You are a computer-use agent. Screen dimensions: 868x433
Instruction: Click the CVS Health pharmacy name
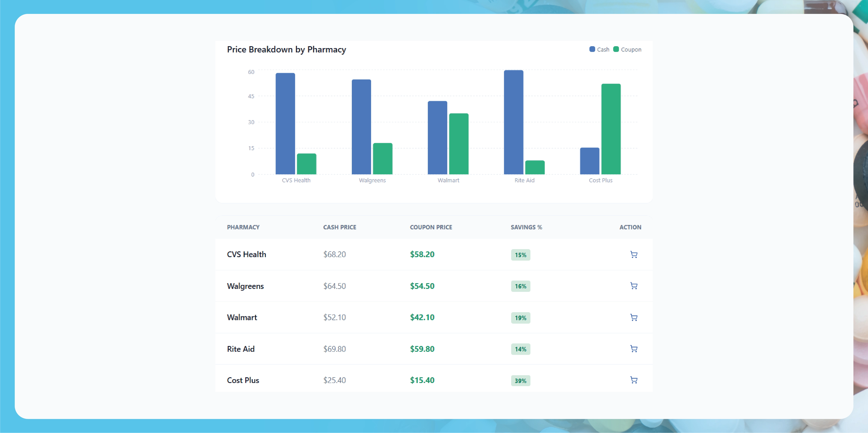pyautogui.click(x=246, y=255)
